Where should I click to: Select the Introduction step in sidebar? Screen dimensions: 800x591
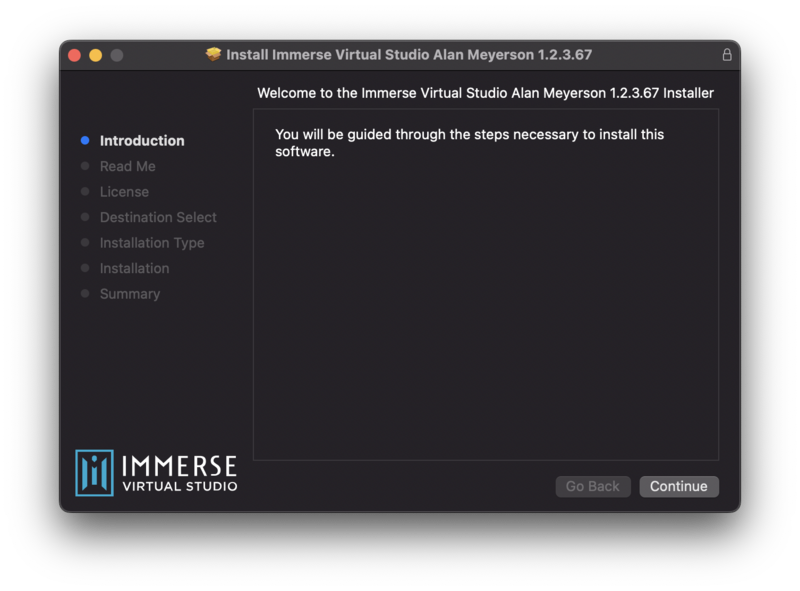tap(142, 141)
